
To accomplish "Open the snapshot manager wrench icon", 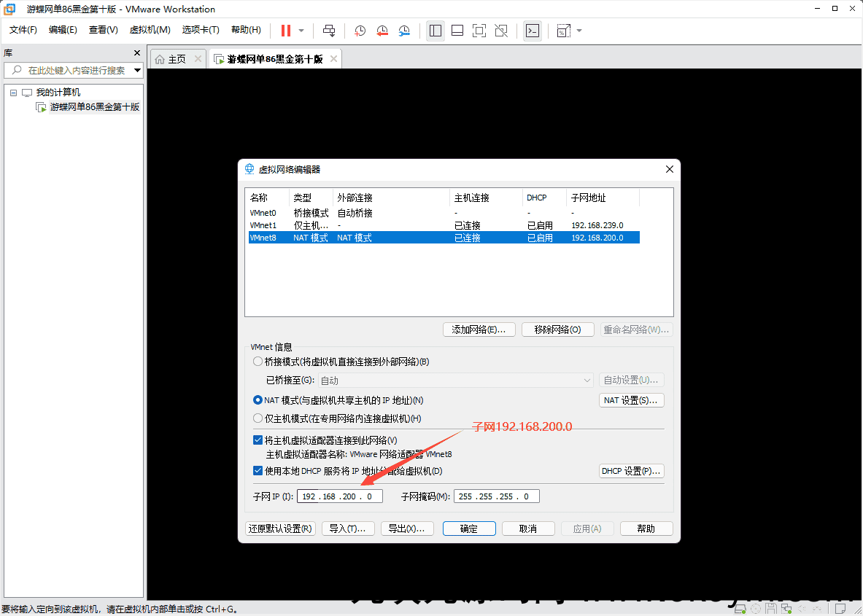I will click(404, 31).
